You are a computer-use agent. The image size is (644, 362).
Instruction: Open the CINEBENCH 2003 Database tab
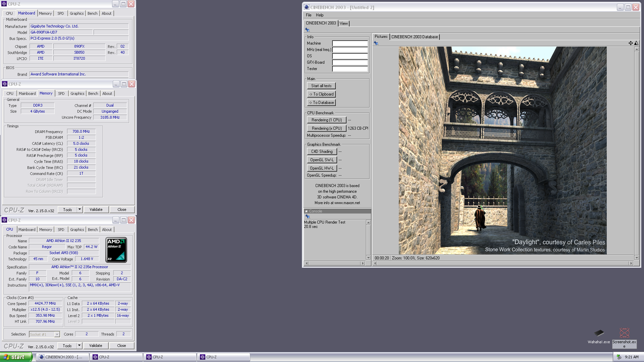coord(415,37)
